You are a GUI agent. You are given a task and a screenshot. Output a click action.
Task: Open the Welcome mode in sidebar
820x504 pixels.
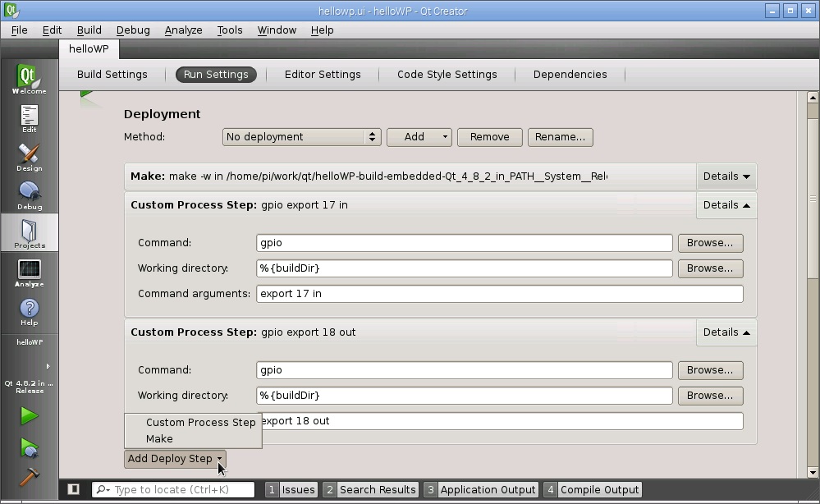click(29, 80)
